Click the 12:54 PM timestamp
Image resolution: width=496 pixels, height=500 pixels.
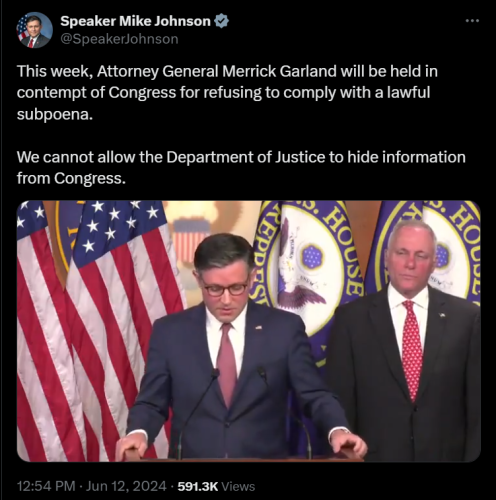pyautogui.click(x=46, y=486)
